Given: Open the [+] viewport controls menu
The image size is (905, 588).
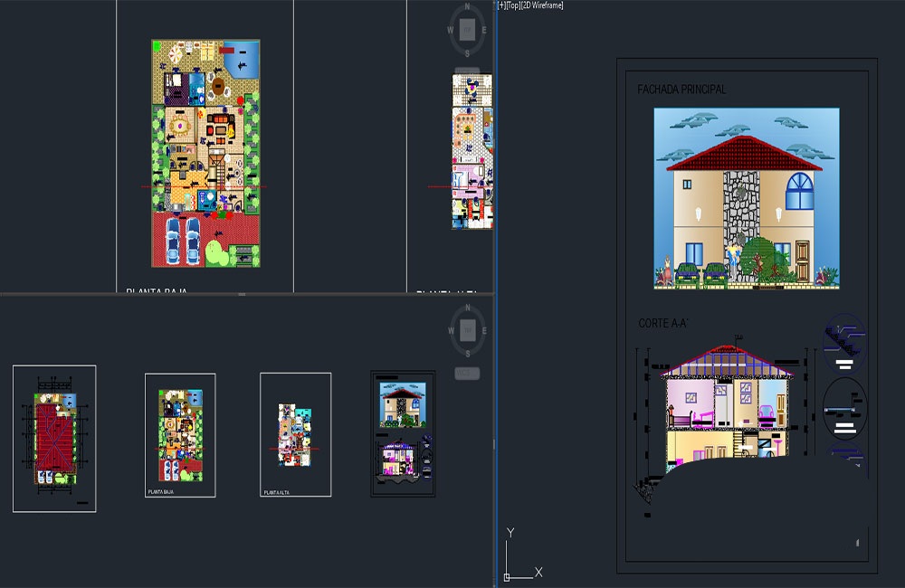Looking at the screenshot, I should 501,5.
